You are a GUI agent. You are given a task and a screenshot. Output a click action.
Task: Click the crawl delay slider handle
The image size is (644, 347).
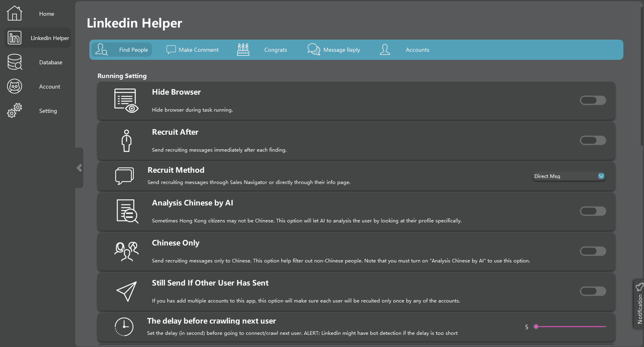click(536, 326)
